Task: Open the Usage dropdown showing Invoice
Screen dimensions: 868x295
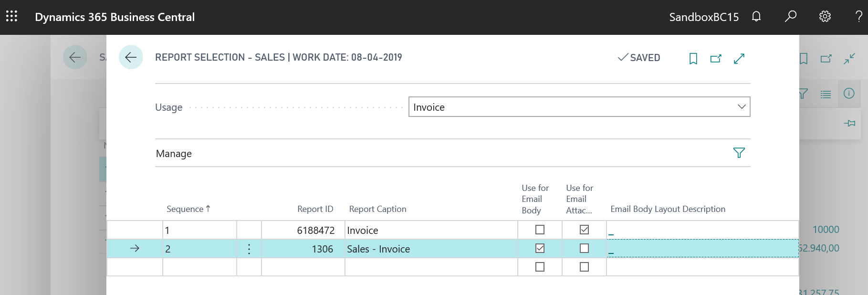Action: click(x=579, y=107)
